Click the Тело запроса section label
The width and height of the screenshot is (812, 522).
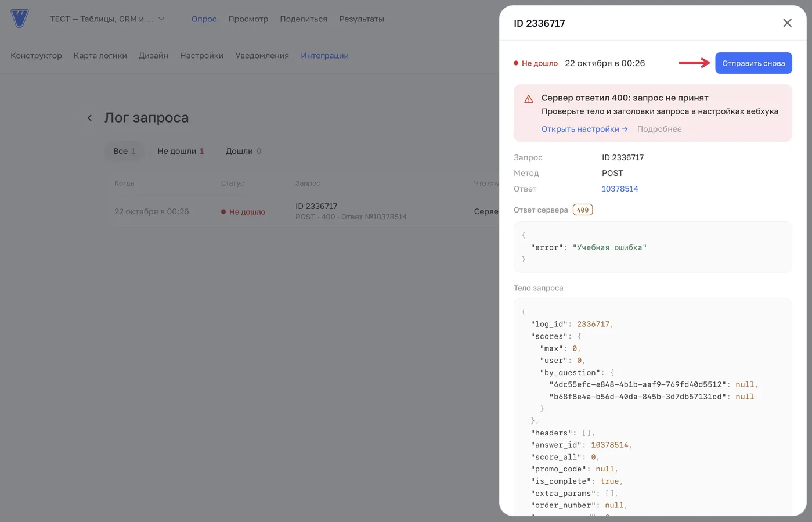click(538, 288)
